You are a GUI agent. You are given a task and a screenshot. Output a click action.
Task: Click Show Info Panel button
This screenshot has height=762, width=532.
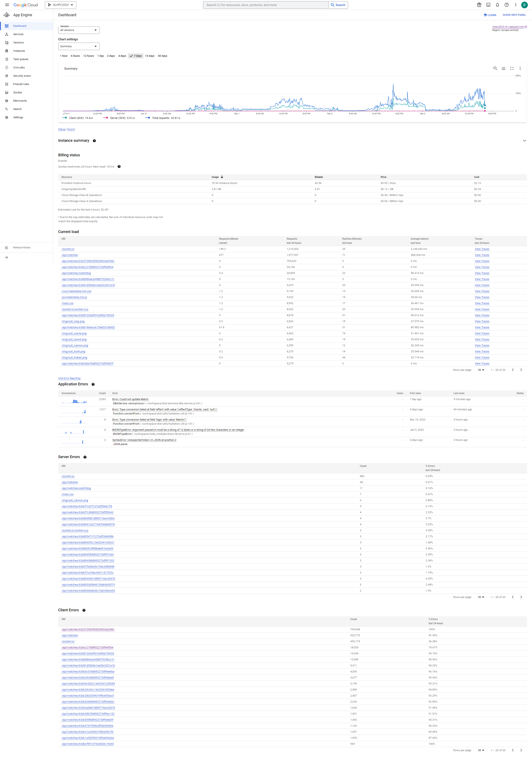514,15
